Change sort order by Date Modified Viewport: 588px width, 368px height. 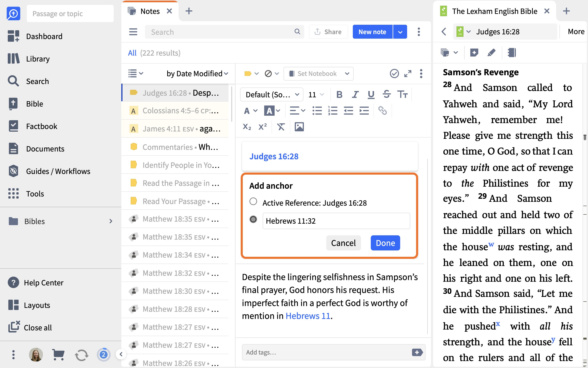point(197,74)
